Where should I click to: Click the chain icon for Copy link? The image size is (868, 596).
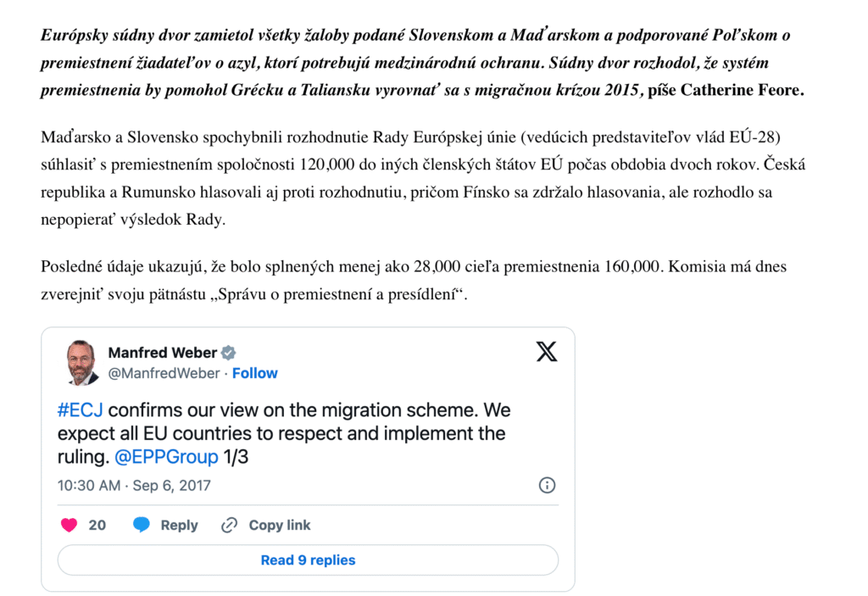229,525
